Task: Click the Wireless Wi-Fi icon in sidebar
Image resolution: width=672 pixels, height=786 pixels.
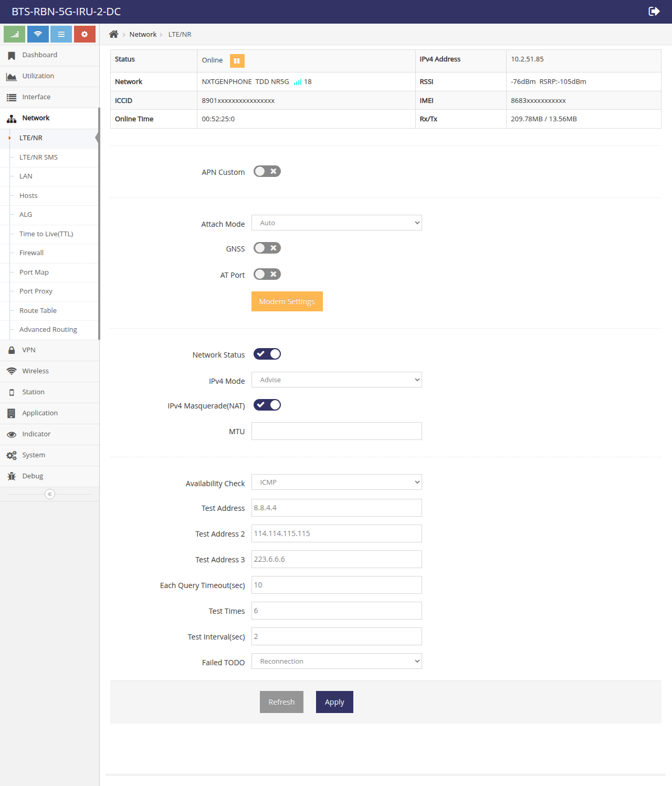Action: (12, 371)
